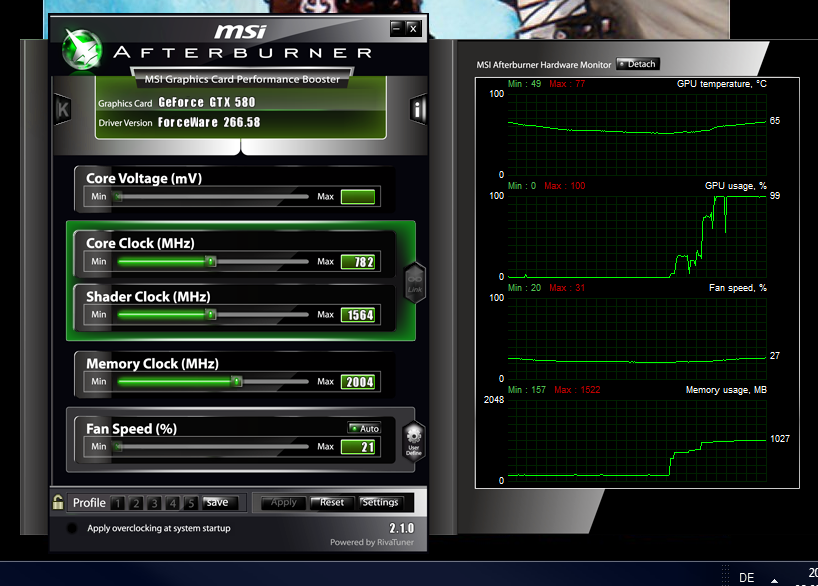Click the padlock profile lock icon
The image size is (818, 586).
point(58,502)
